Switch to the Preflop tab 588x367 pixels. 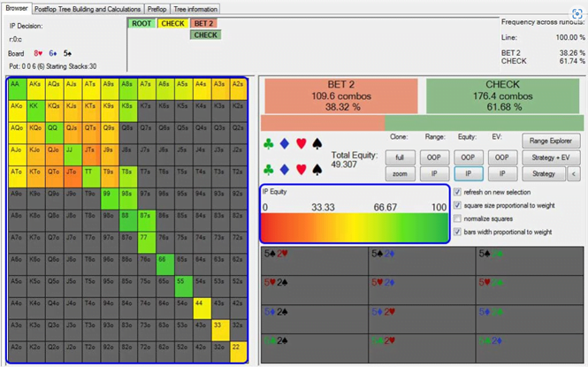coord(157,8)
